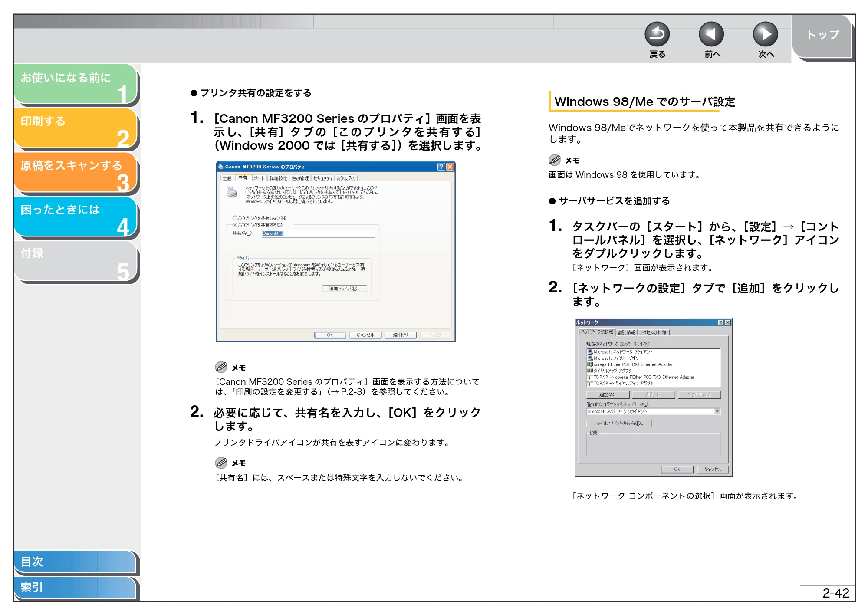Screen dimensions: 868x614
Task: Click the printer icon in Canon properties title bar
Action: [x=220, y=167]
